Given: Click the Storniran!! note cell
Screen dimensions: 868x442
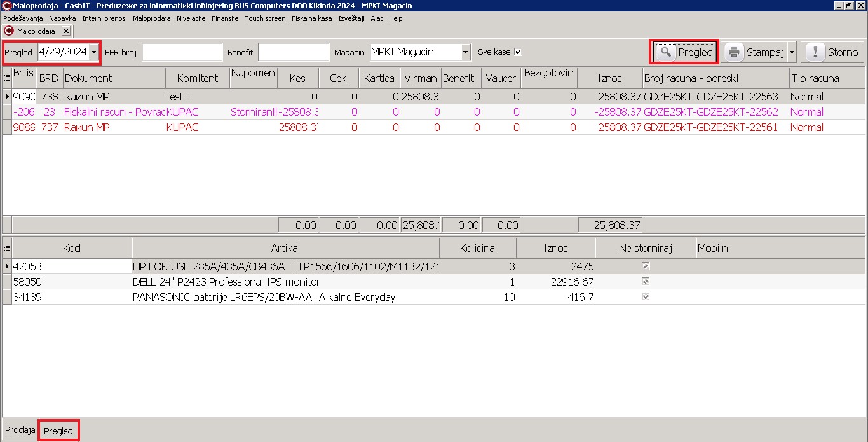Looking at the screenshot, I should tap(254, 112).
